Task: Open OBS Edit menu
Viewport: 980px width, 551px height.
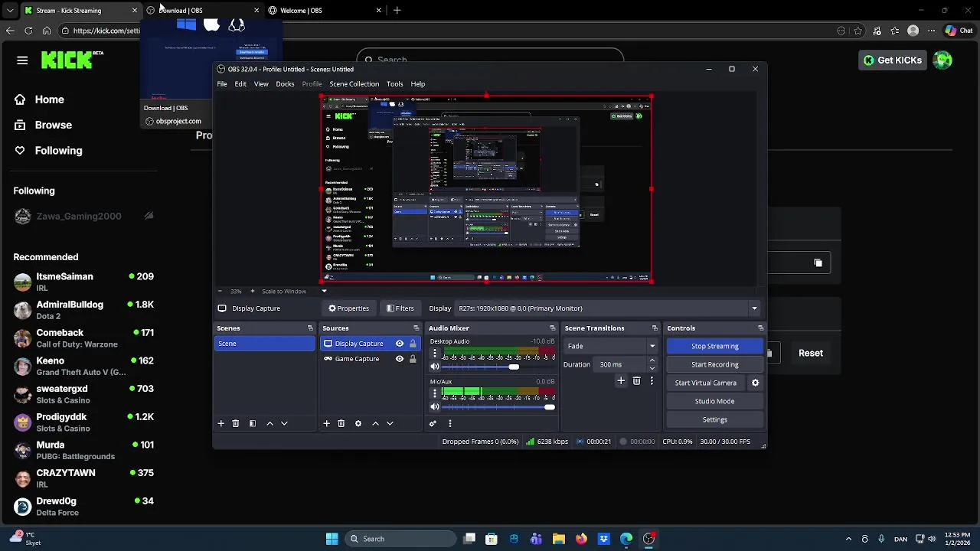Action: tap(240, 84)
